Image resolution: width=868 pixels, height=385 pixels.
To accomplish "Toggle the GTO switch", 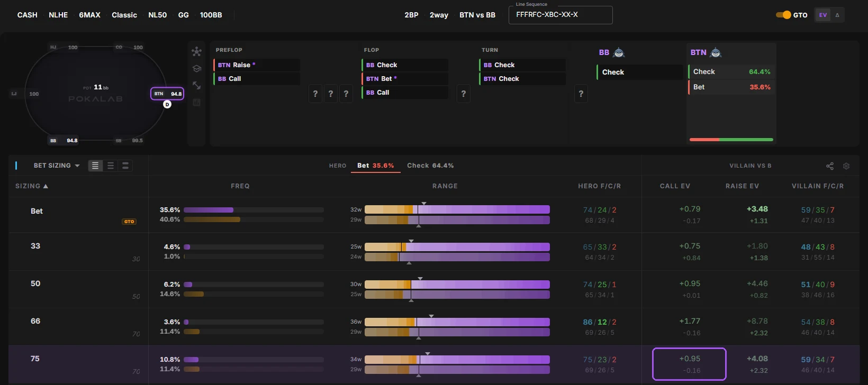I will click(x=783, y=15).
